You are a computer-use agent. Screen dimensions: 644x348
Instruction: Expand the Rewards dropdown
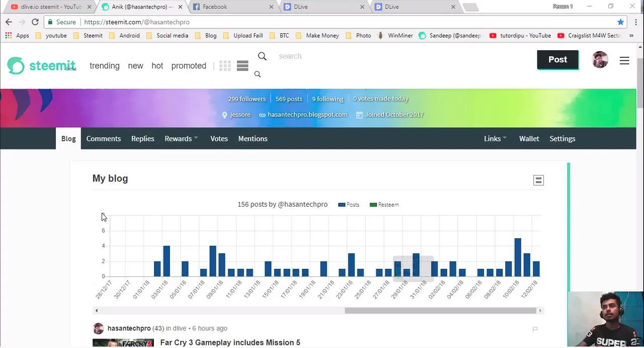181,139
